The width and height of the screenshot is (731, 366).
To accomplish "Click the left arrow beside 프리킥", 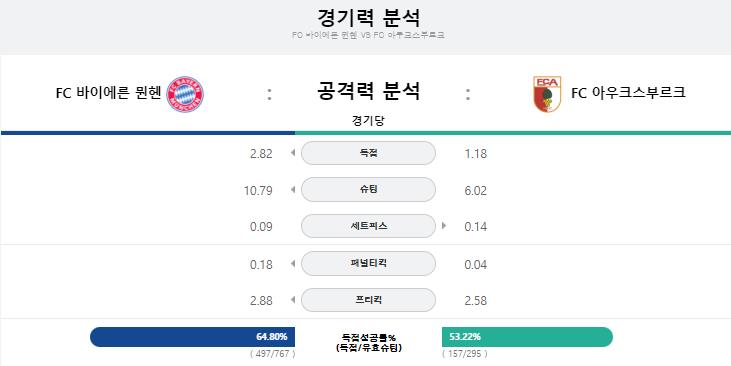I will (293, 300).
